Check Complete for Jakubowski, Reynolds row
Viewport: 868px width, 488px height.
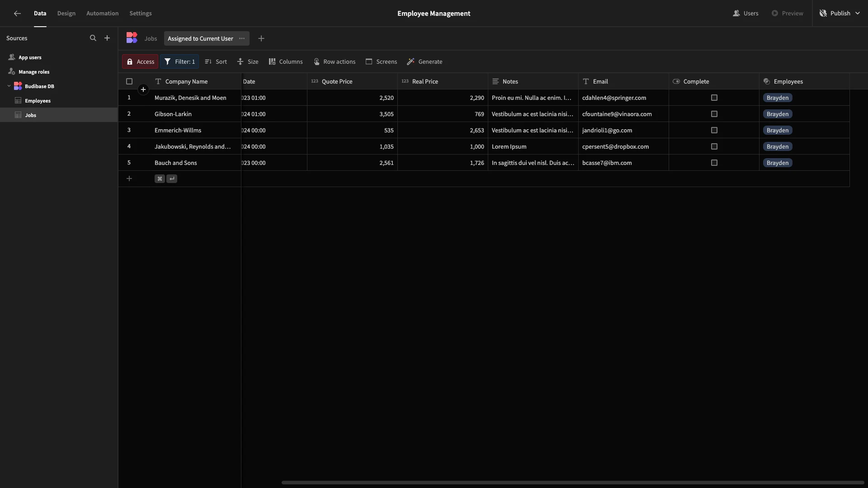click(714, 146)
